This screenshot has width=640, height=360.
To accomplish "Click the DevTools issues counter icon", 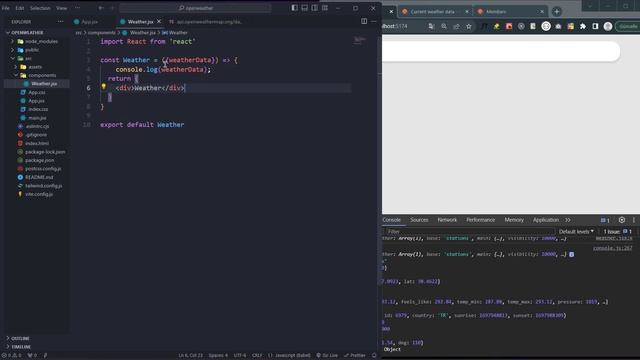I will 605,220.
